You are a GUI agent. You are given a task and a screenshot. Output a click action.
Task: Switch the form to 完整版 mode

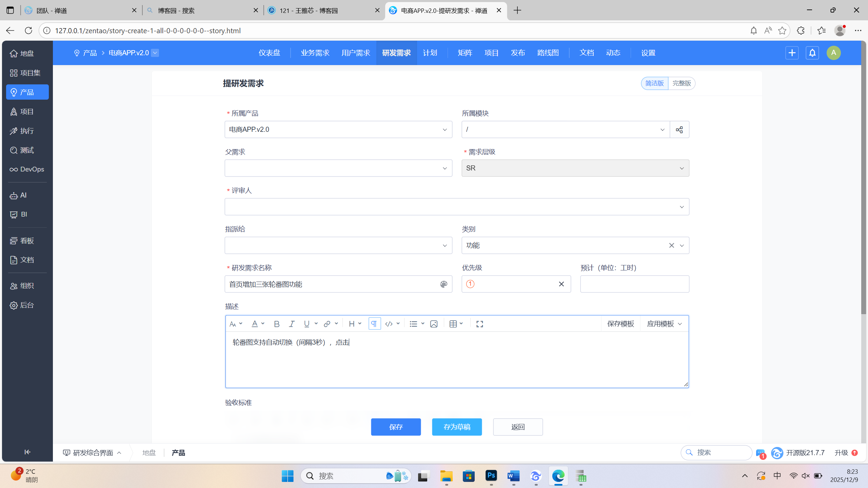point(682,83)
